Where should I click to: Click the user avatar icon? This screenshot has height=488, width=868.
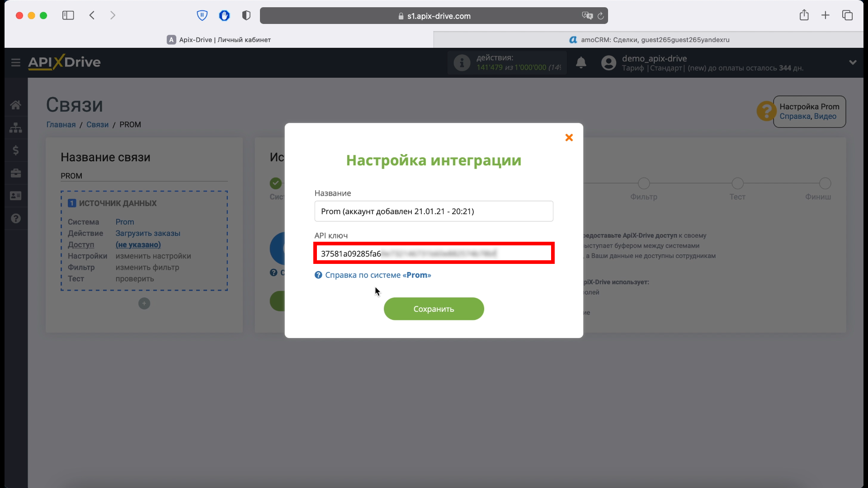[609, 62]
